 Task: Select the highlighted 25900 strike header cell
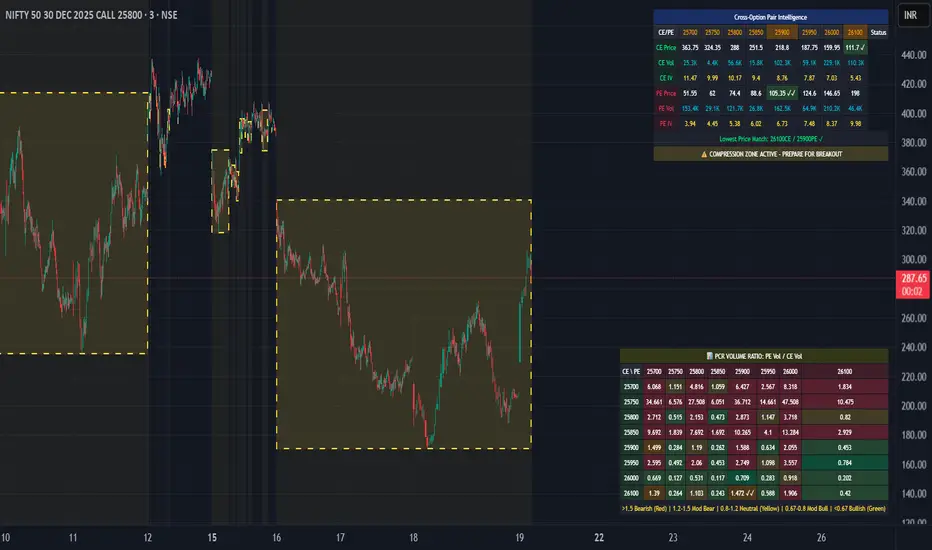click(x=782, y=32)
